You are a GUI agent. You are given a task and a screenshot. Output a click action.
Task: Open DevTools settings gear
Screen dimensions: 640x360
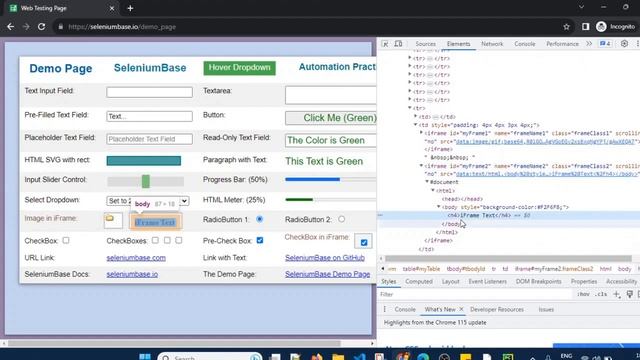click(x=624, y=44)
